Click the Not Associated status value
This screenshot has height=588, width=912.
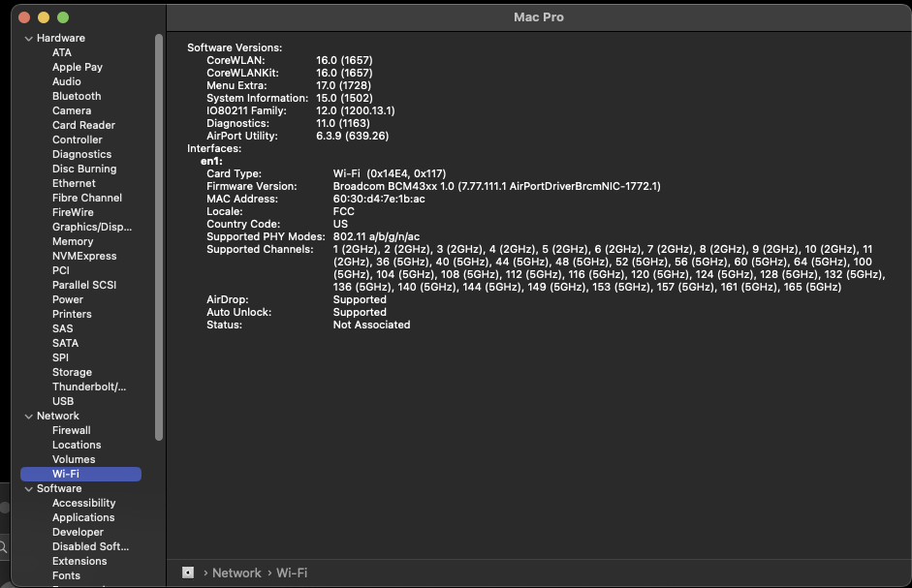pos(371,325)
